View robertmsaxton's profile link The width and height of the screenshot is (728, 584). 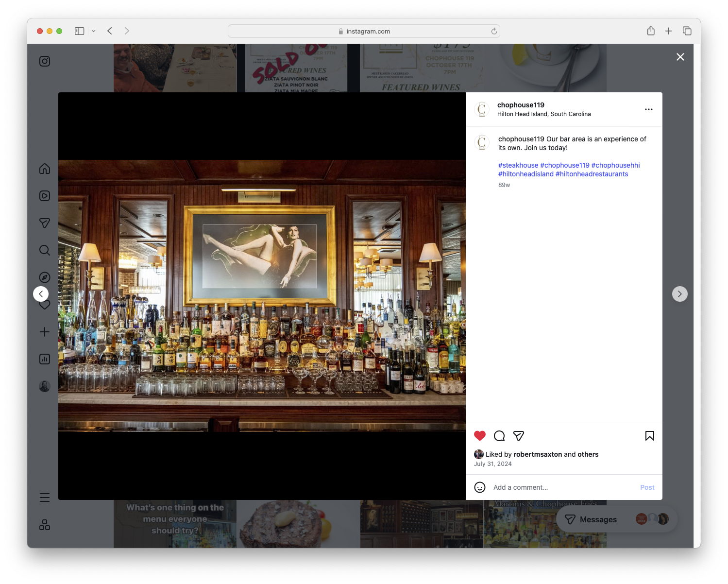(538, 454)
